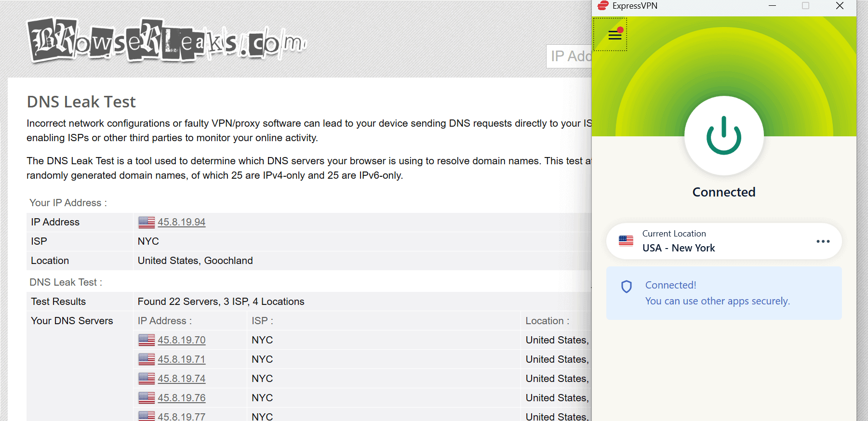Click the DNS Leak Test heading

tap(81, 102)
